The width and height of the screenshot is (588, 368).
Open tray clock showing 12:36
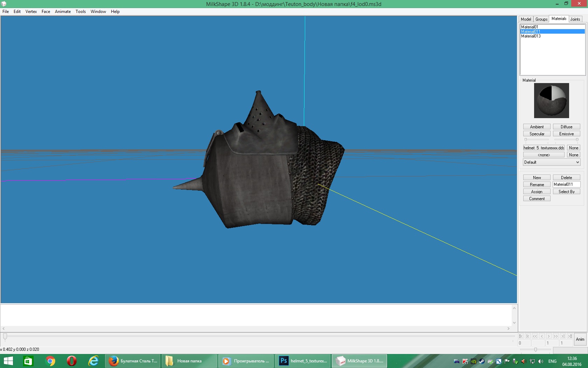572,361
